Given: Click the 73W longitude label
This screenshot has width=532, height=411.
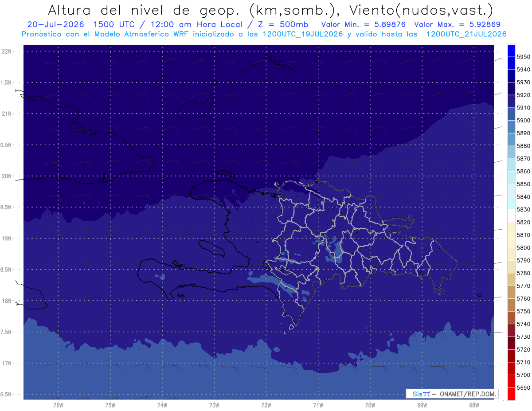Looking at the screenshot, I should pyautogui.click(x=214, y=406).
